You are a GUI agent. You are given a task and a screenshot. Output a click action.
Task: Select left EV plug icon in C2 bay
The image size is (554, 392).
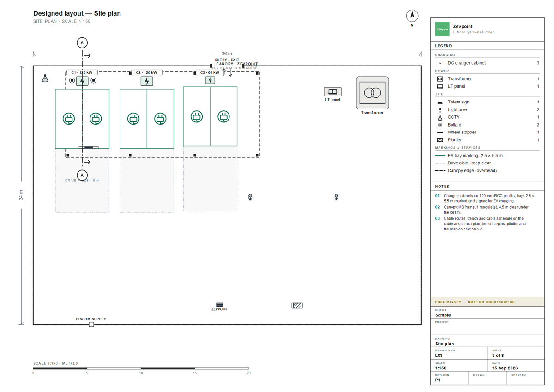pyautogui.click(x=133, y=119)
